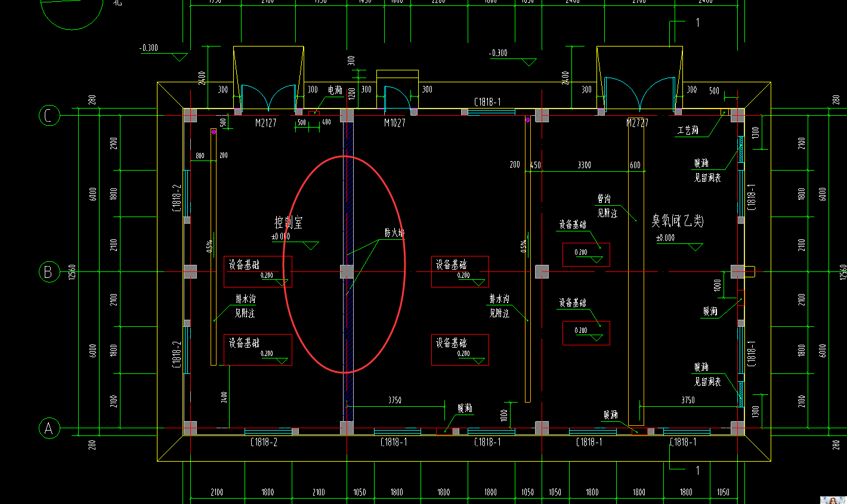Select grid axis bubble B

pyautogui.click(x=50, y=272)
